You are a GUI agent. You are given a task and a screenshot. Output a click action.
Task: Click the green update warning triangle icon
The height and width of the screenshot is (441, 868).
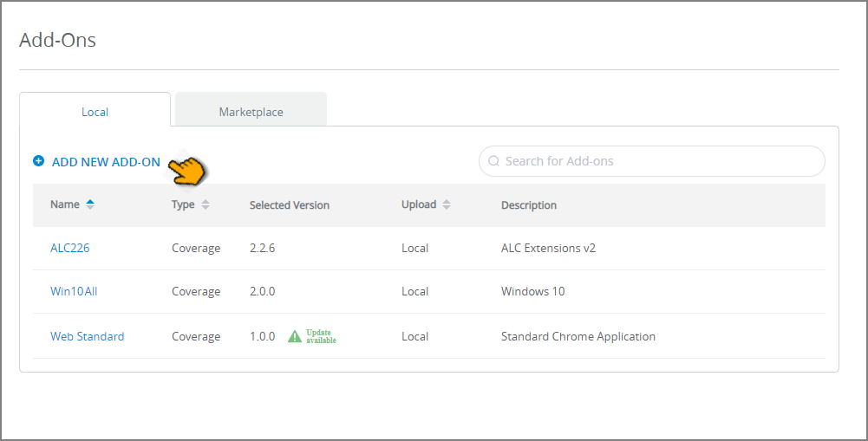pyautogui.click(x=295, y=336)
